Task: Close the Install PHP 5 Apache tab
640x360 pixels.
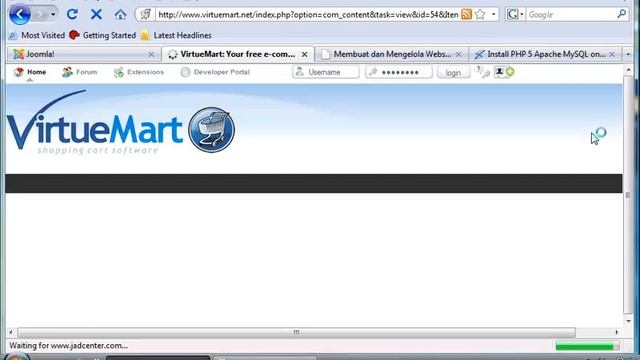Action: [x=612, y=54]
